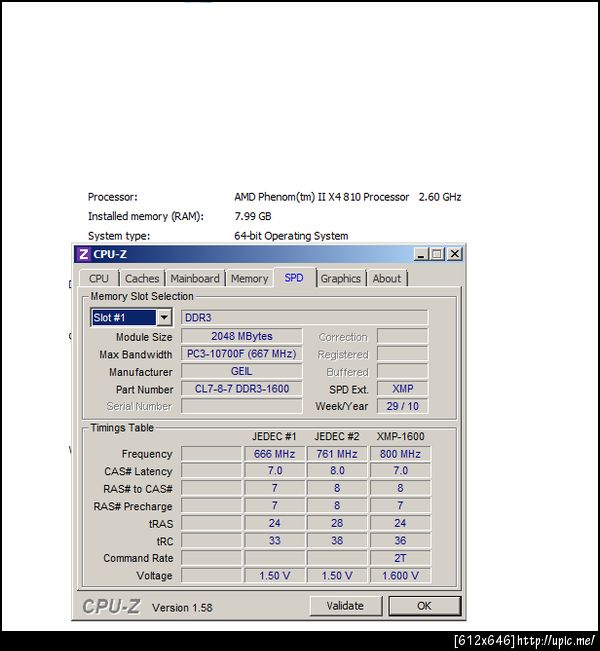The image size is (600, 651).
Task: Click the 7.99 GB installed memory value
Action: pos(253,216)
